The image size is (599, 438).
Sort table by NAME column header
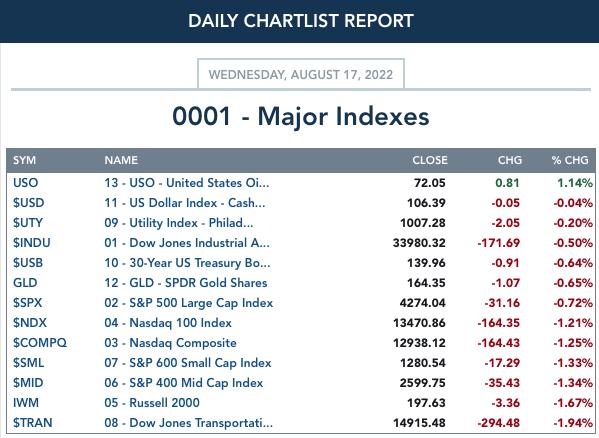[121, 160]
